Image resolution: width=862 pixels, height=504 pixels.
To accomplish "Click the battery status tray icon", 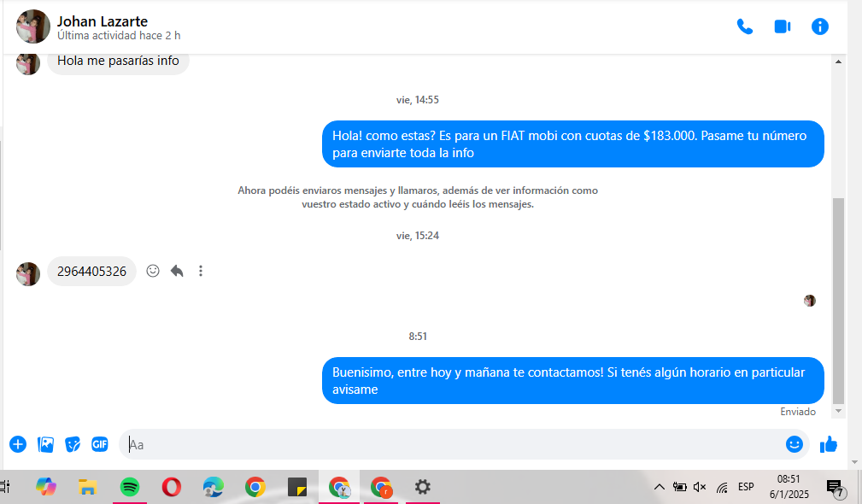I will coord(679,487).
